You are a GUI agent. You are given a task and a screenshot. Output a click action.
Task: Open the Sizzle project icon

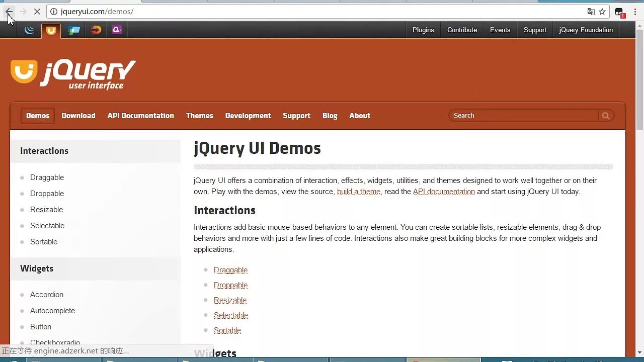pyautogui.click(x=96, y=30)
